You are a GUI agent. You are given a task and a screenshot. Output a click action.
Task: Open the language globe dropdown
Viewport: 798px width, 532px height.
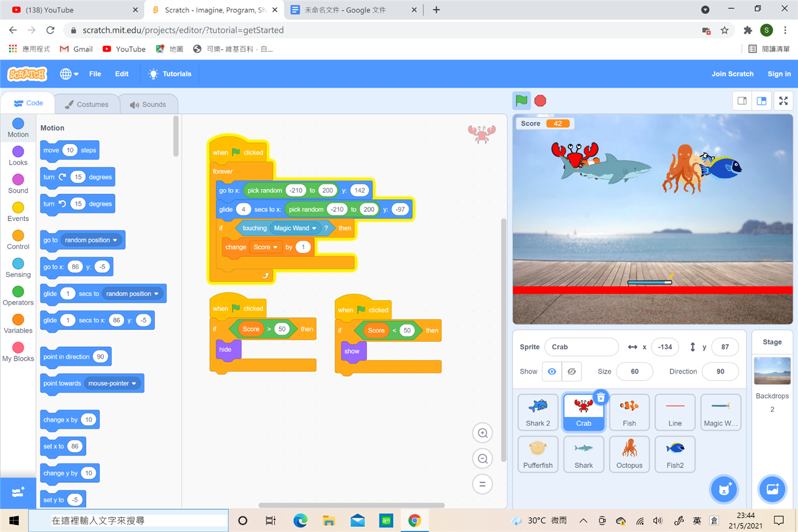pyautogui.click(x=69, y=74)
